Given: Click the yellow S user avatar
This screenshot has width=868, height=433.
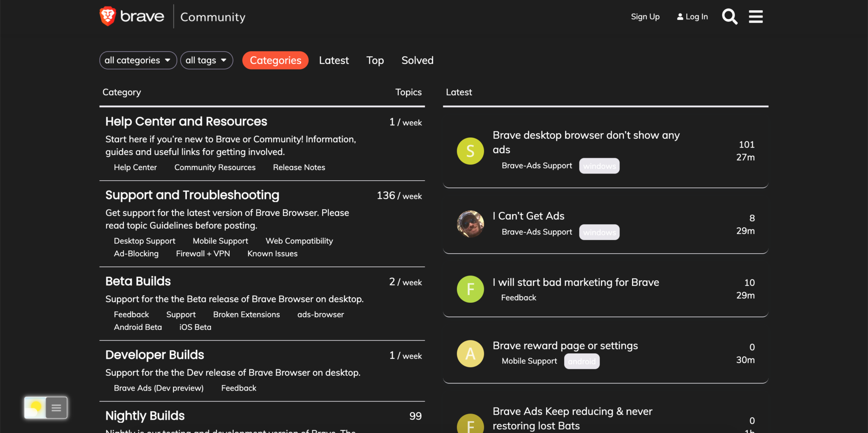Looking at the screenshot, I should (x=470, y=151).
